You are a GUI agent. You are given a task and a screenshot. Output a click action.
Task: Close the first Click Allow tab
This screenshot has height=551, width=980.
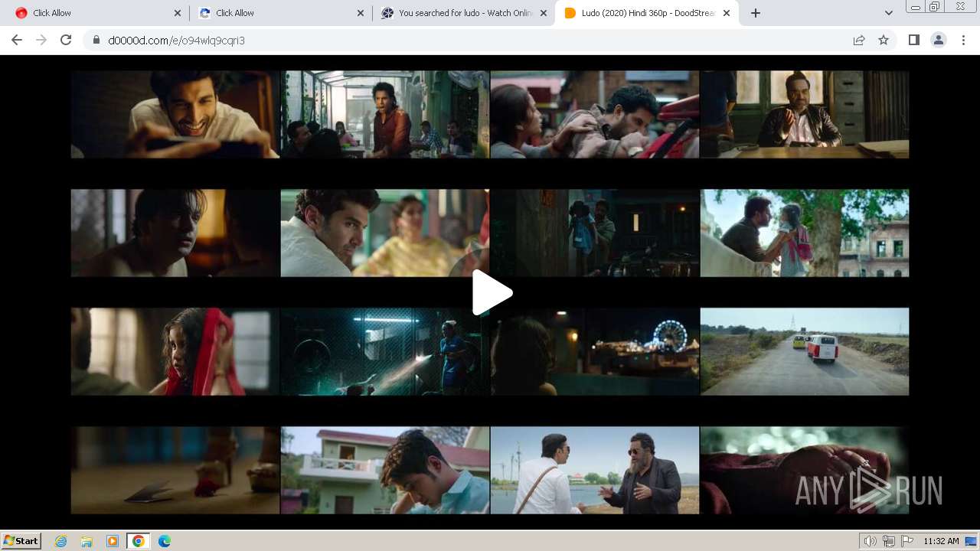pos(178,13)
